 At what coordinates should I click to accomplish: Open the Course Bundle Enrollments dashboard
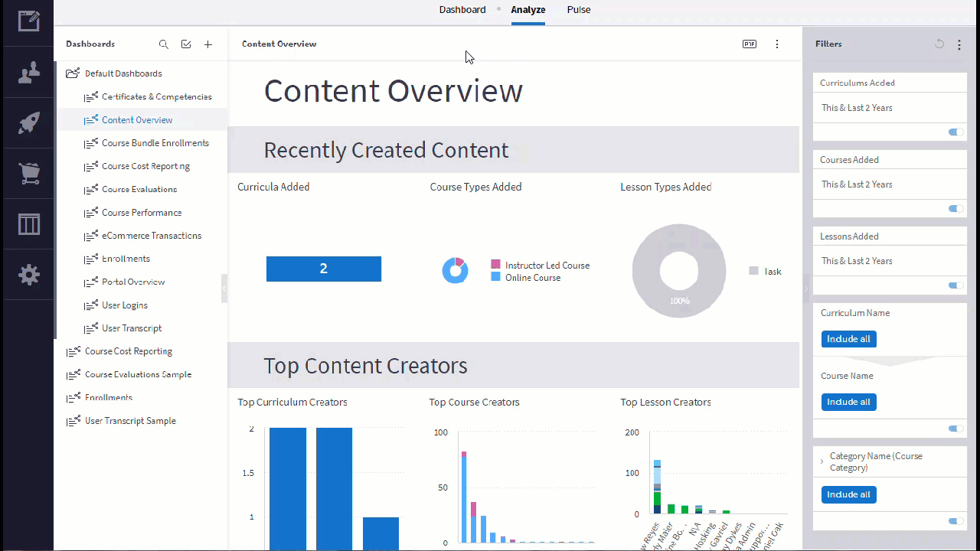(x=155, y=143)
